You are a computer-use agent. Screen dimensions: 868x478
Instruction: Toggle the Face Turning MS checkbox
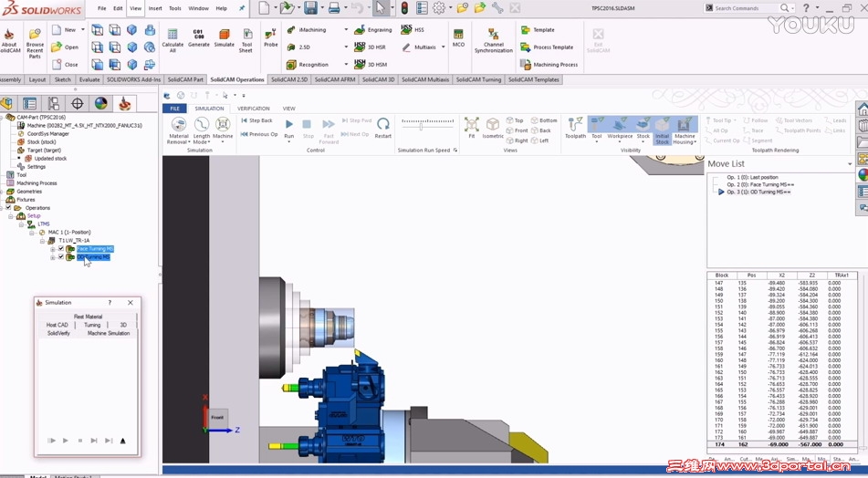coord(61,249)
